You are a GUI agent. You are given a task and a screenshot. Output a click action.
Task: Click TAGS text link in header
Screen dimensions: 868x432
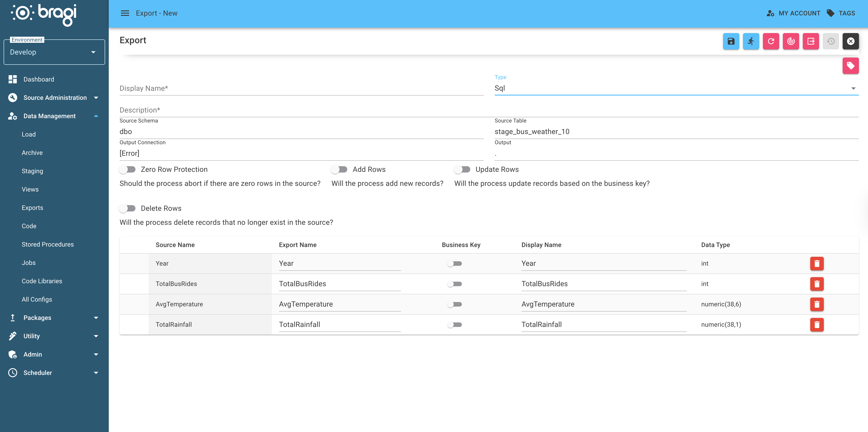[846, 13]
